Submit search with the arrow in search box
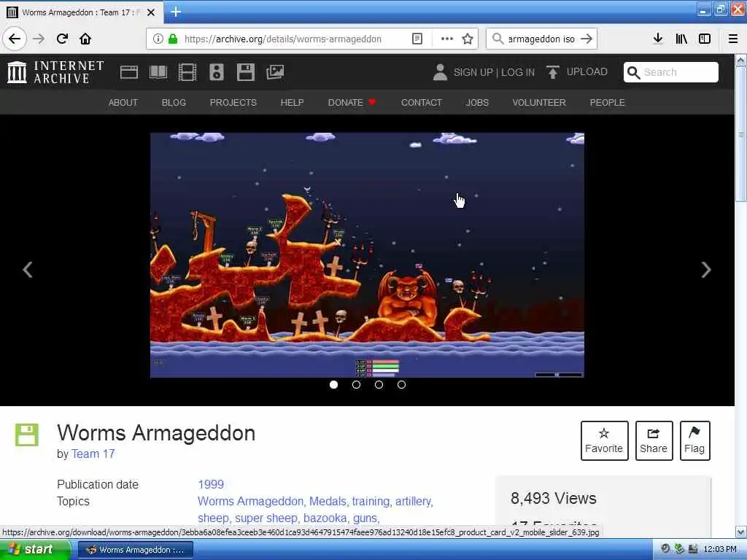Image resolution: width=747 pixels, height=560 pixels. pyautogui.click(x=587, y=39)
